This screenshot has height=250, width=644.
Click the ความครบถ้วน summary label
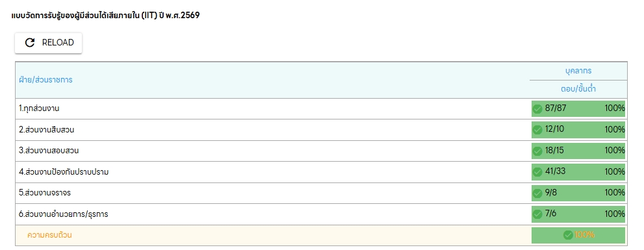point(49,235)
